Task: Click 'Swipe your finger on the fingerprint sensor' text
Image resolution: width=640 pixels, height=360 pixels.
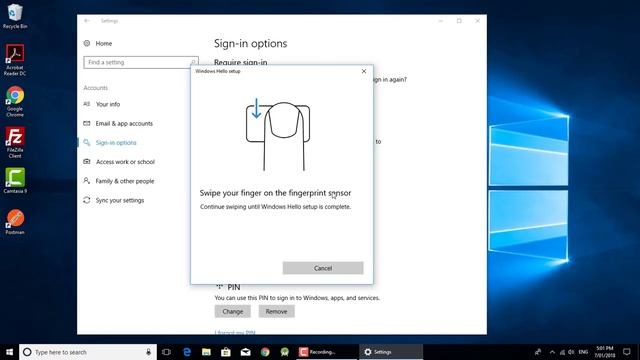Action: (275, 193)
